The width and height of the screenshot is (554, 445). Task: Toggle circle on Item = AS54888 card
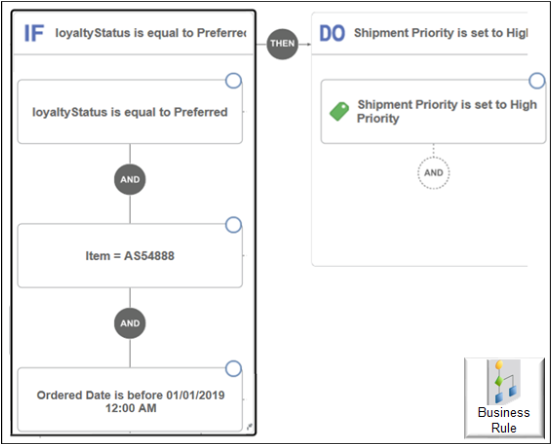pos(233,224)
